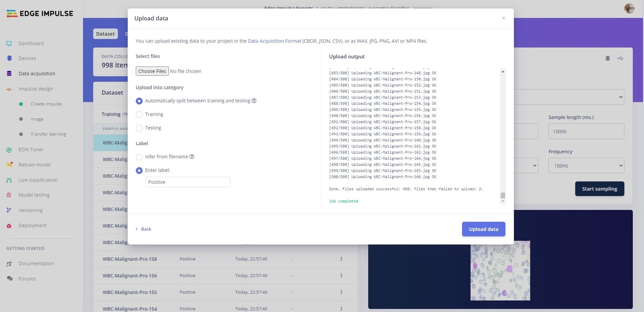The image size is (644, 312).
Task: Open Transfer learning sub-item
Action: click(x=48, y=134)
